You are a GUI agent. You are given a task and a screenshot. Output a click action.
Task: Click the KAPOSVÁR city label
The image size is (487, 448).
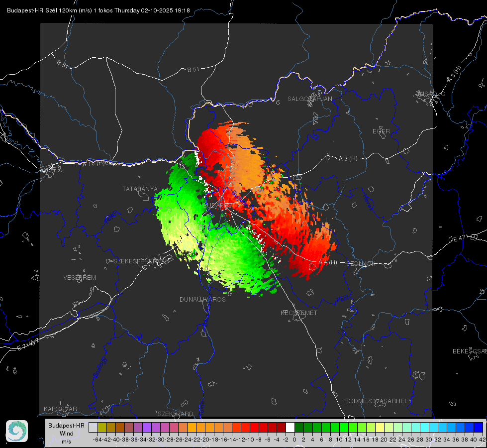(60, 409)
